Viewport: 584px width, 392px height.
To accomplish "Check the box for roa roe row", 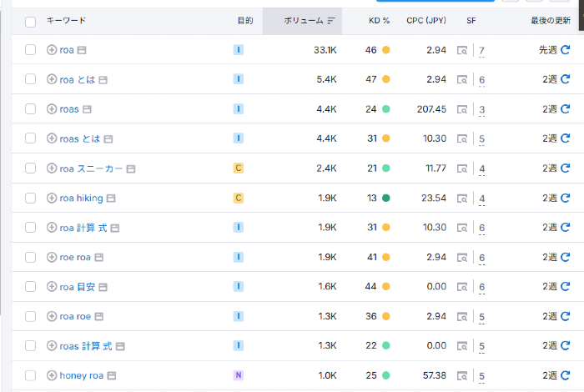I will click(x=31, y=317).
